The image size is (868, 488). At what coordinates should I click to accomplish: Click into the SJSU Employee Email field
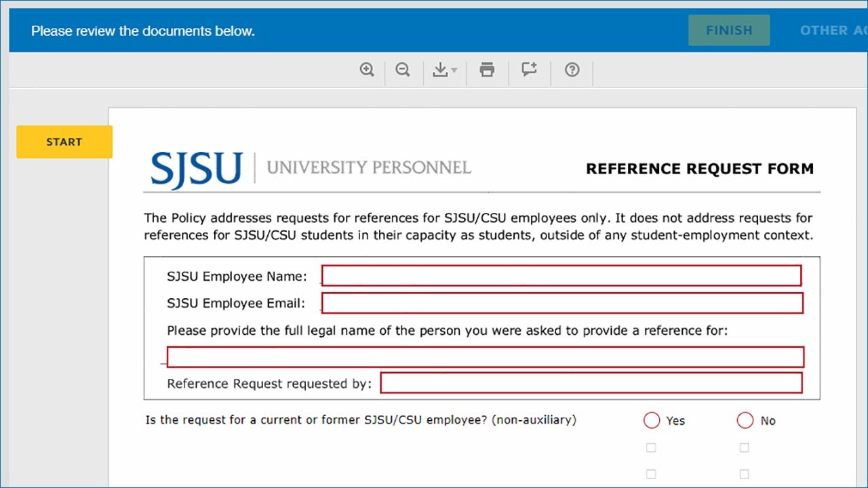click(561, 303)
